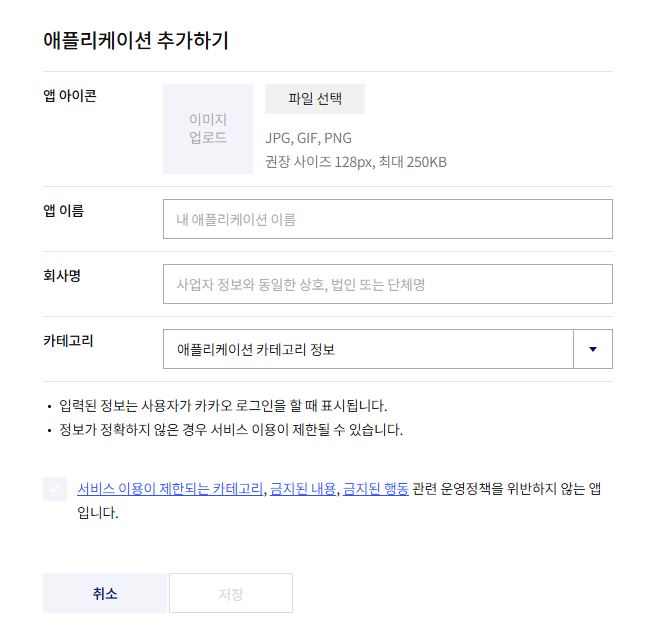Open the 금지된 내용 link
The height and width of the screenshot is (629, 654).
pyautogui.click(x=303, y=489)
